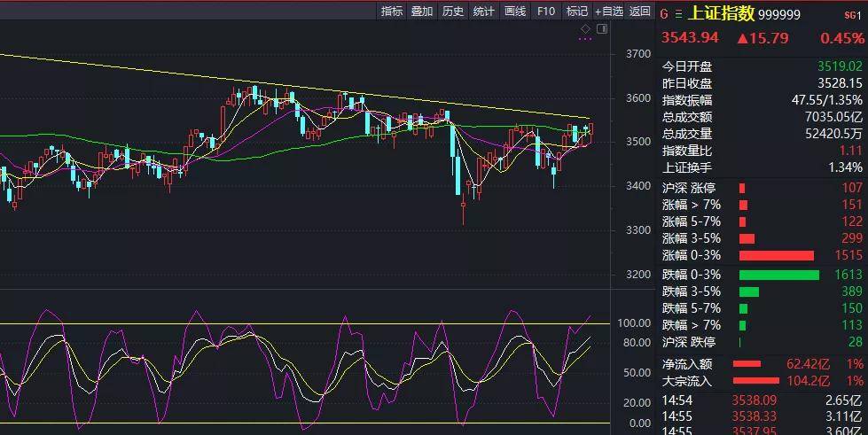Image resolution: width=868 pixels, height=435 pixels.
Task: Open the 指标 indicators menu
Action: (392, 12)
